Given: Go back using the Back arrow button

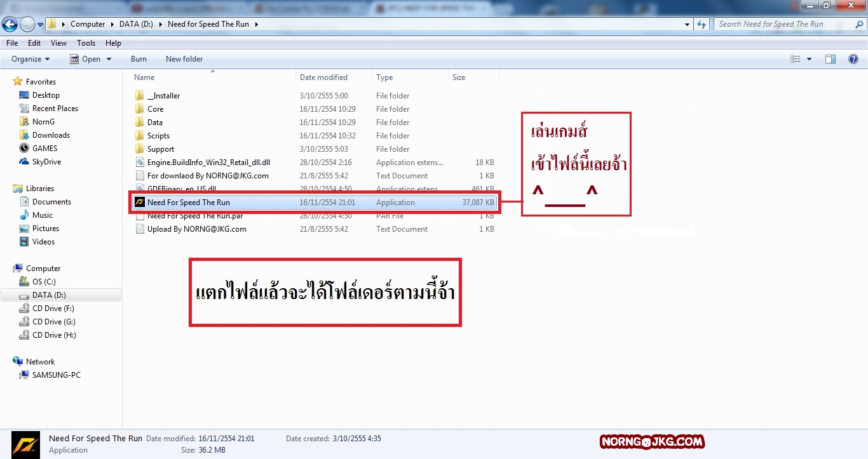Looking at the screenshot, I should point(10,24).
